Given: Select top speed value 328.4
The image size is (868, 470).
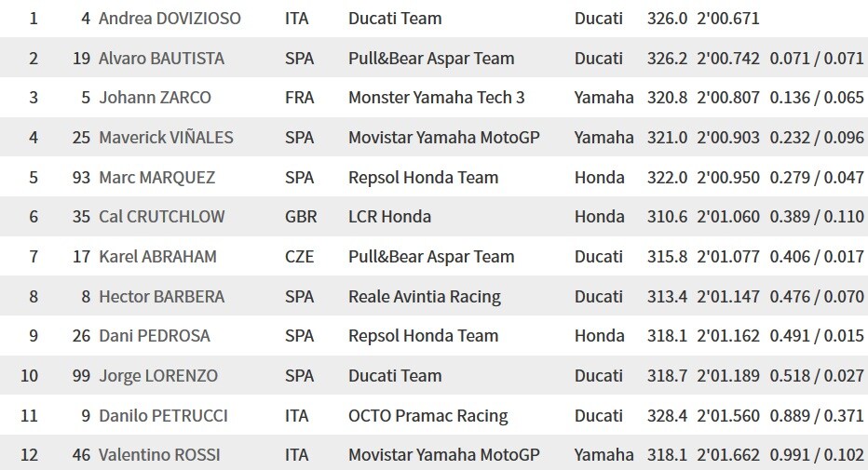Looking at the screenshot, I should (x=667, y=415).
